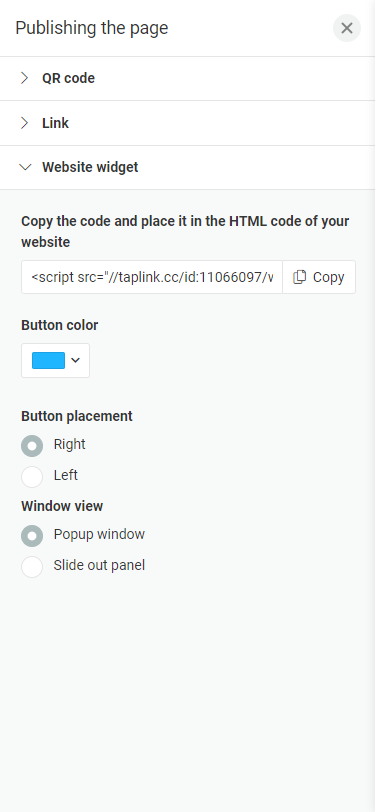
Task: Click the Right placement label text
Action: tap(69, 444)
